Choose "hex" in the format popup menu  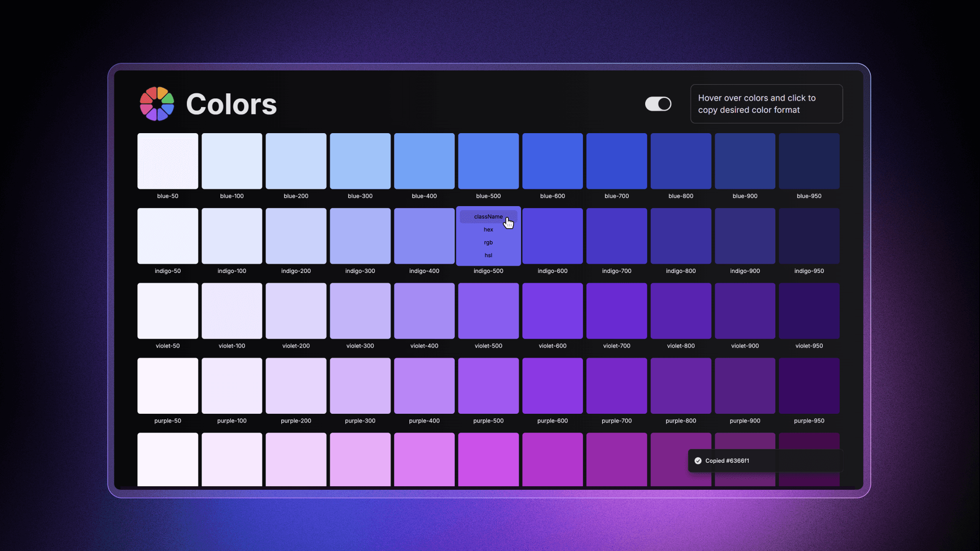(x=488, y=229)
